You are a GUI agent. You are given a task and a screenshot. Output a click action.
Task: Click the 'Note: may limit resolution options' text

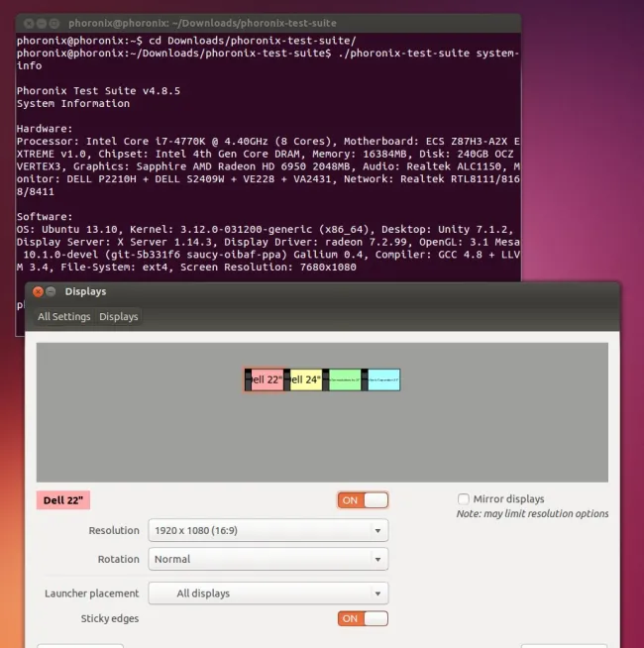(x=532, y=513)
